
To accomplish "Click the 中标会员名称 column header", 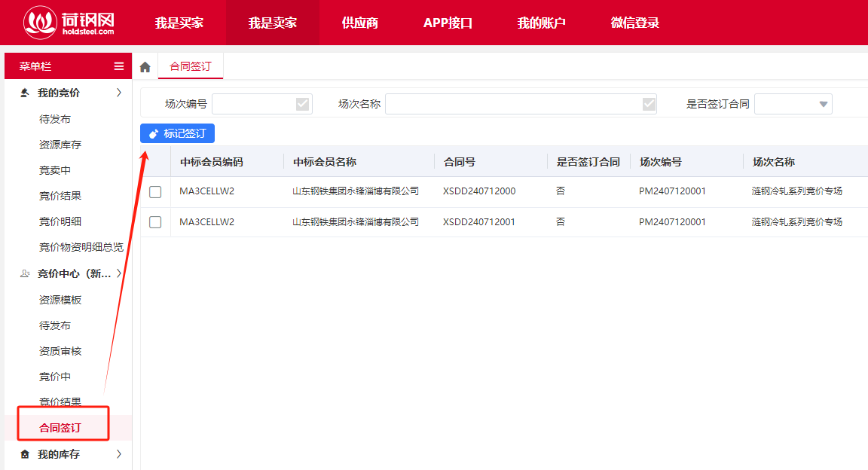I will [x=325, y=162].
